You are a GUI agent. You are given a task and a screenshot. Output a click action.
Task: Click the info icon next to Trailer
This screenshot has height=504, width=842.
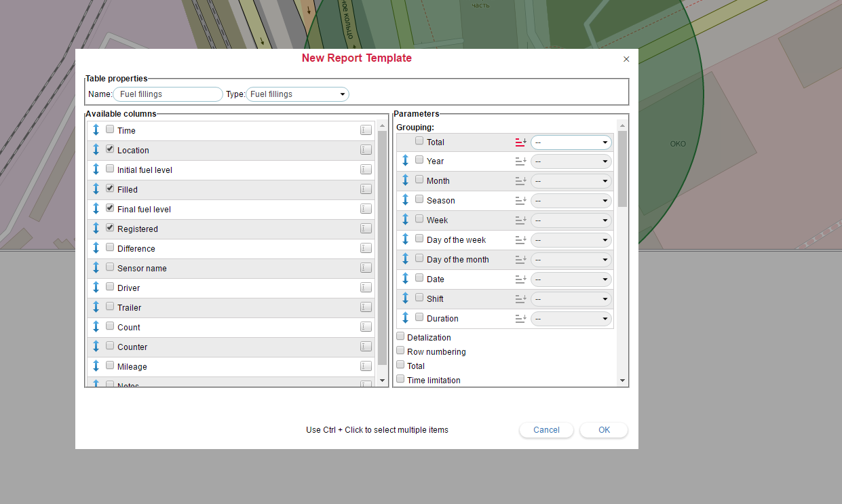point(366,307)
